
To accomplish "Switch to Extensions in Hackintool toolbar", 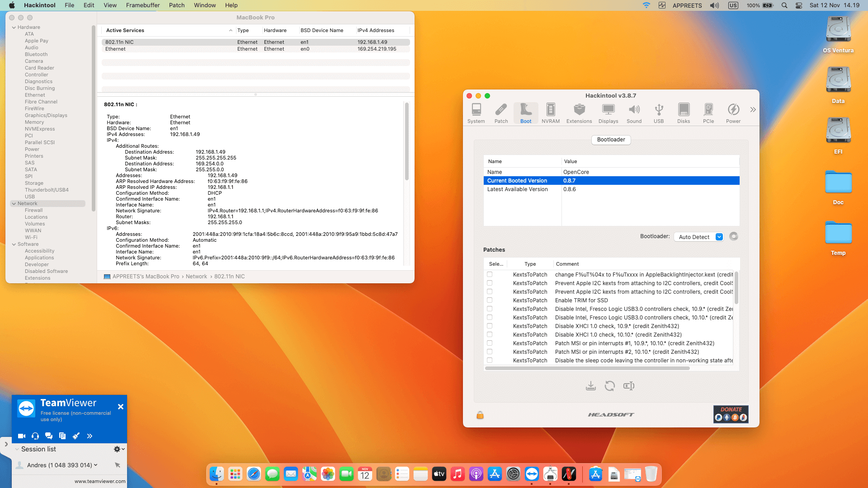I will pos(579,113).
